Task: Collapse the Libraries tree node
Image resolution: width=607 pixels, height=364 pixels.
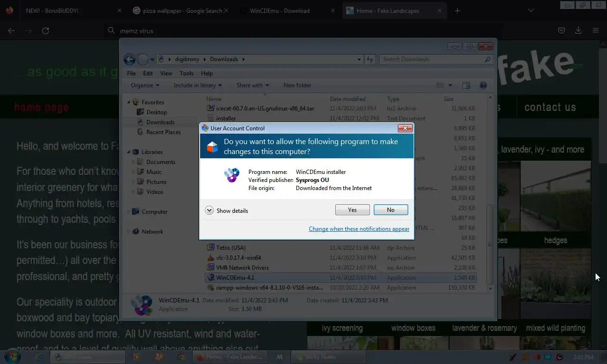Action: pos(129,152)
